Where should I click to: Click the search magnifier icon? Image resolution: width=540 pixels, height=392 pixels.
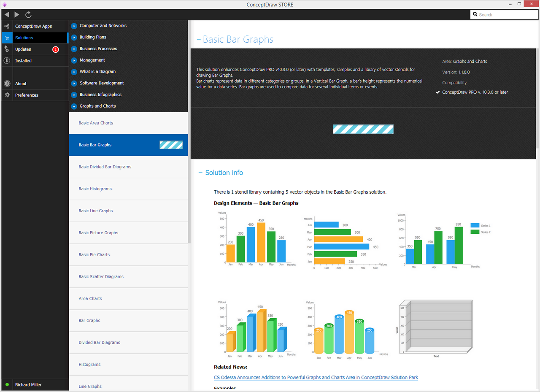pyautogui.click(x=475, y=15)
